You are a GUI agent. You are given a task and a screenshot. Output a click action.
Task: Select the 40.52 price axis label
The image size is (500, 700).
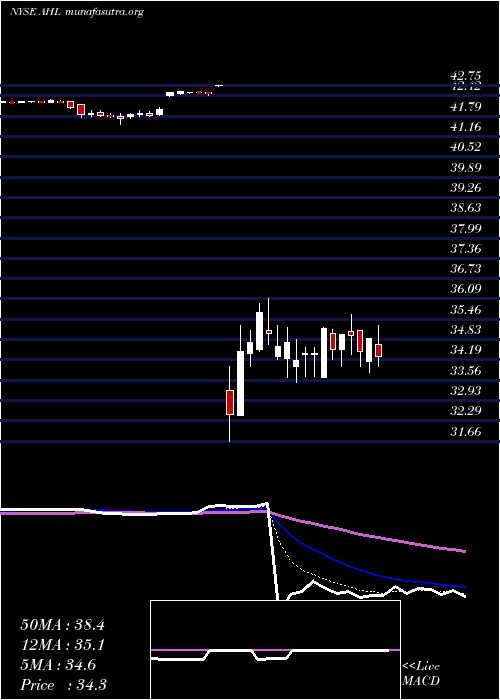[x=466, y=147]
